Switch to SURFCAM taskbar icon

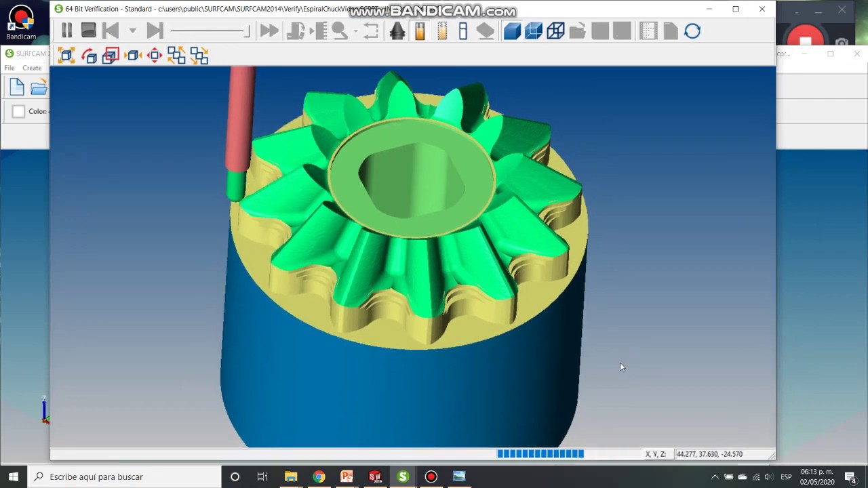pyautogui.click(x=403, y=476)
